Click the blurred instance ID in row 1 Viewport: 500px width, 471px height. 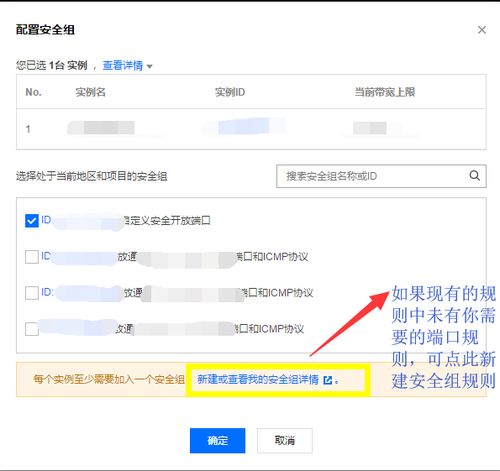tap(244, 127)
